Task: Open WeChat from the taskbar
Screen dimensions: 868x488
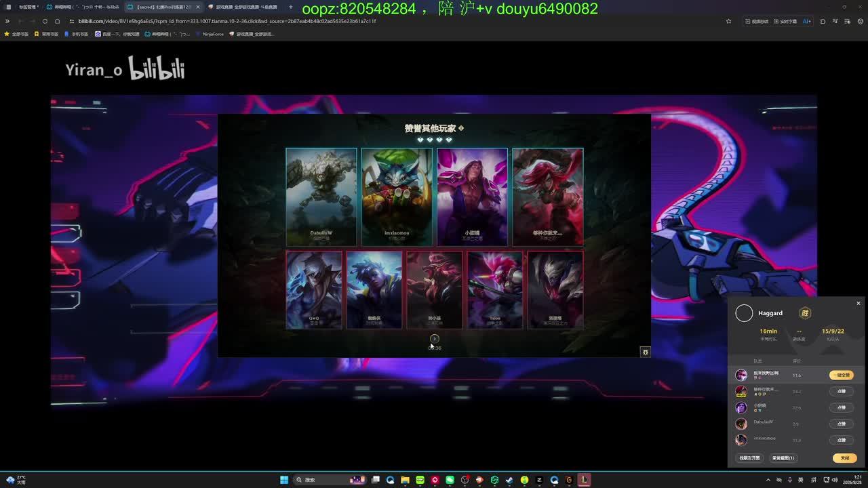Action: (x=450, y=480)
